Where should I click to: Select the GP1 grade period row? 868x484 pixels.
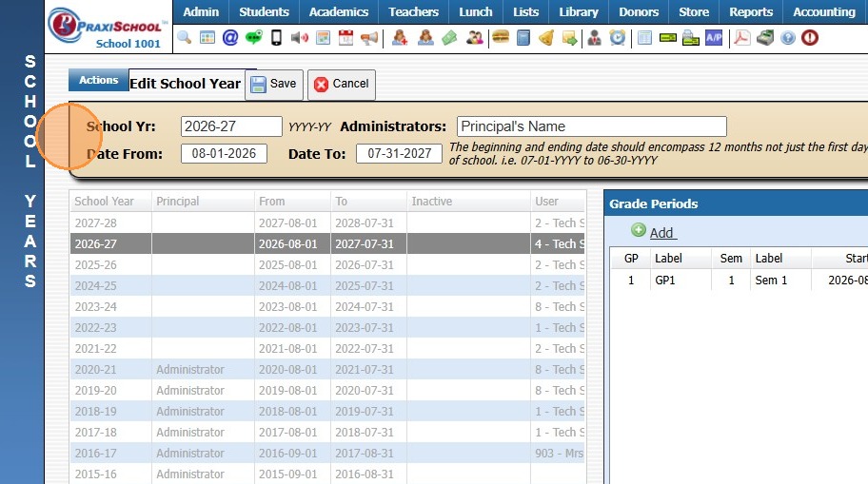coord(739,280)
